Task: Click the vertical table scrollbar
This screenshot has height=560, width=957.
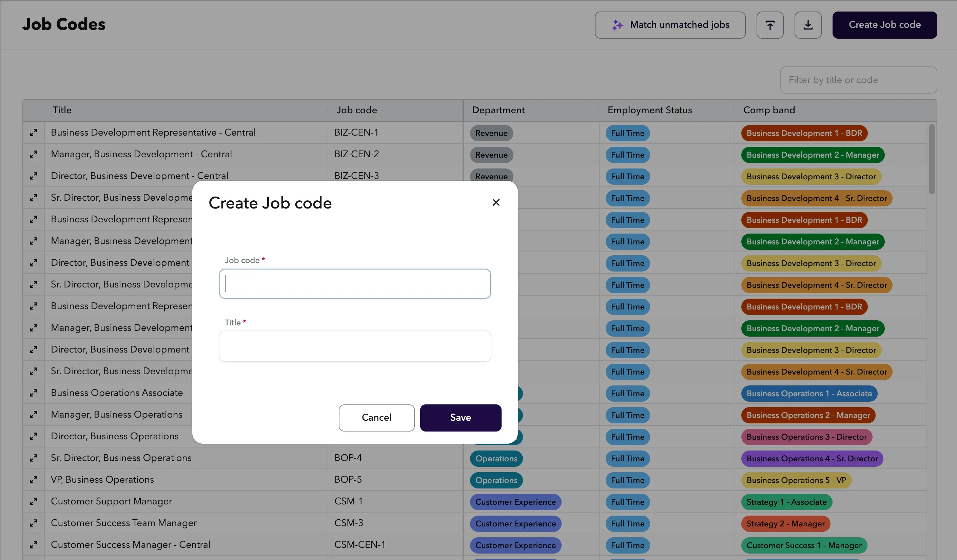Action: tap(931, 159)
